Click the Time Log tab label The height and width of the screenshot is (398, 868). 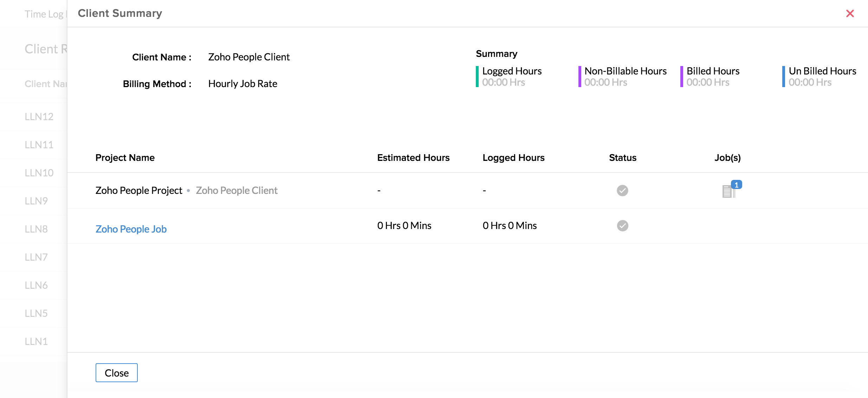coord(44,14)
